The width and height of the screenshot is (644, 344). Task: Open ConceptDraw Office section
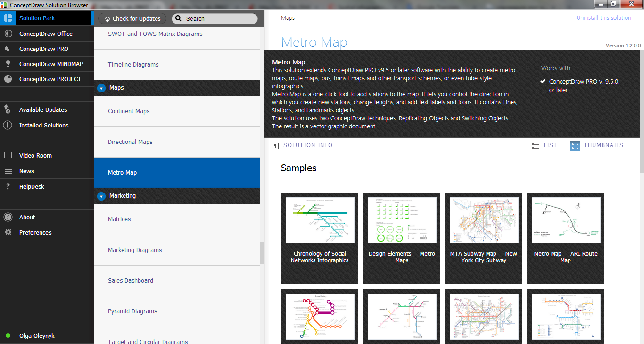click(x=46, y=34)
